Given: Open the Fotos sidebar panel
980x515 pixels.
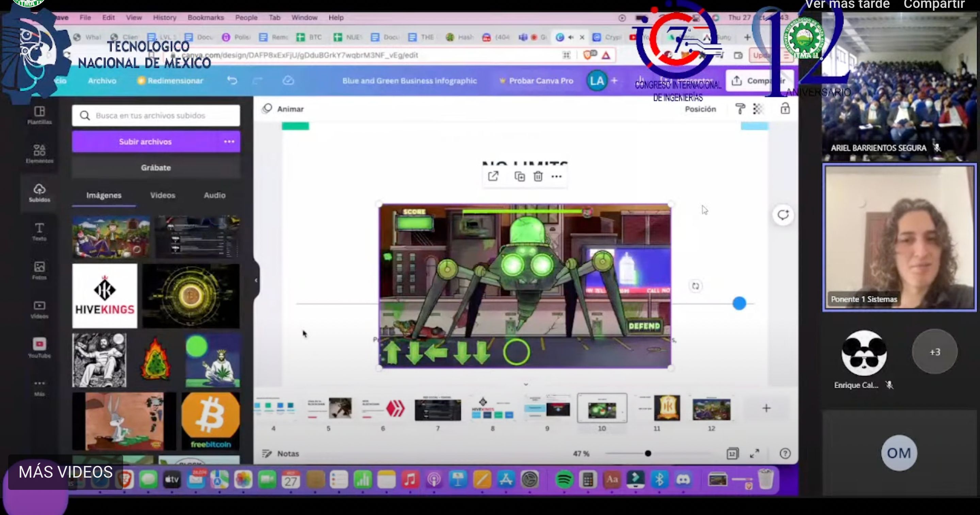Looking at the screenshot, I should 39,270.
